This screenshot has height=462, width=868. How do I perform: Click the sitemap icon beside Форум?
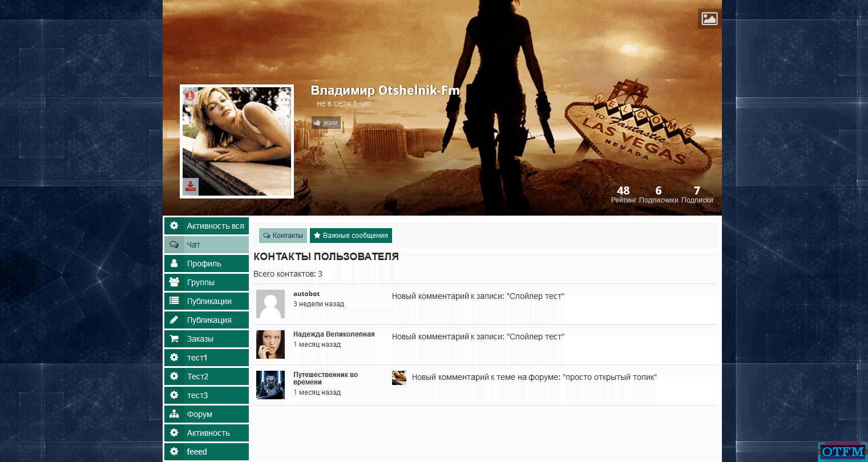(x=174, y=414)
